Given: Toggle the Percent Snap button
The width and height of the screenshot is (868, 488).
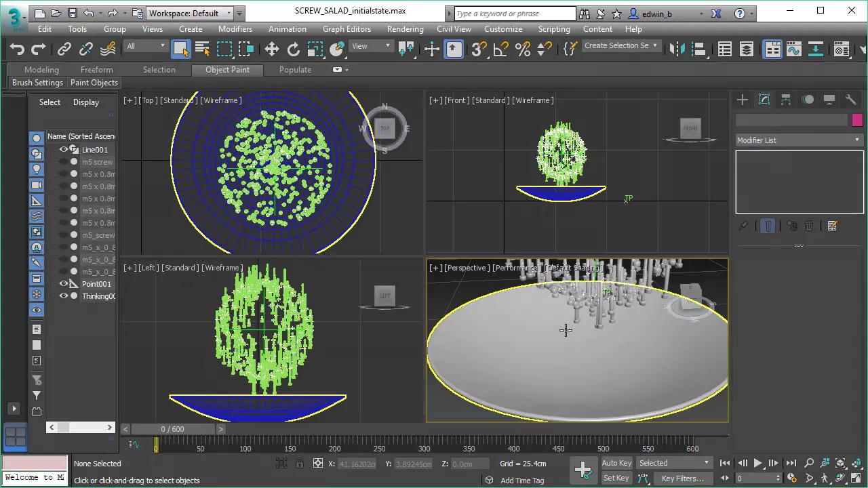Looking at the screenshot, I should click(523, 49).
